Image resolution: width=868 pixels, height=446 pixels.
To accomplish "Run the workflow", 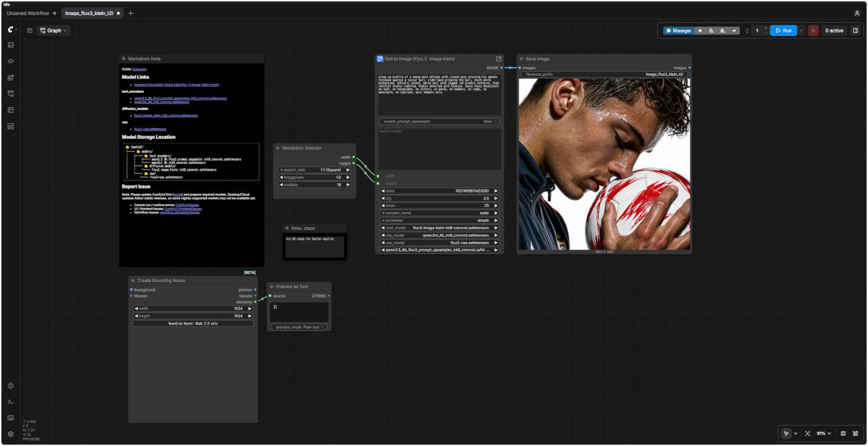I will pyautogui.click(x=783, y=31).
